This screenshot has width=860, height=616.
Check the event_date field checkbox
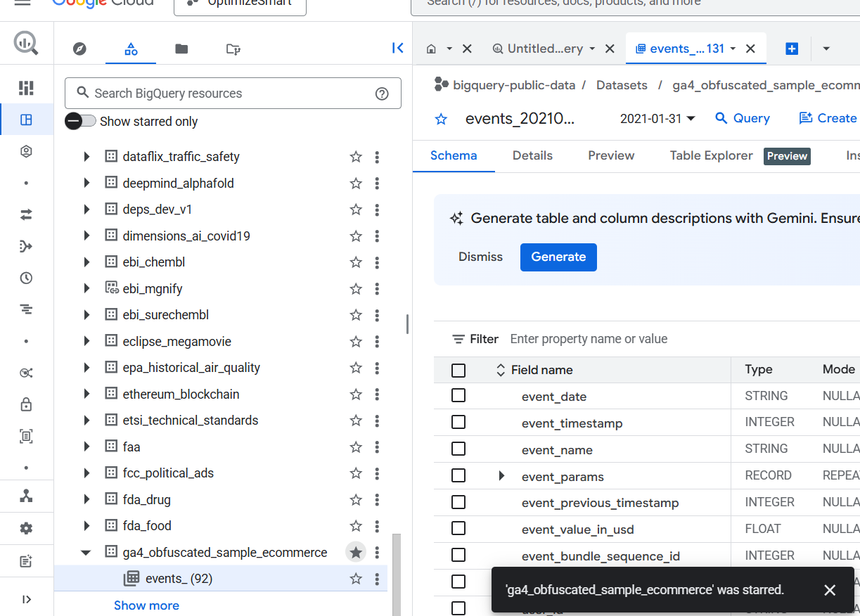458,396
